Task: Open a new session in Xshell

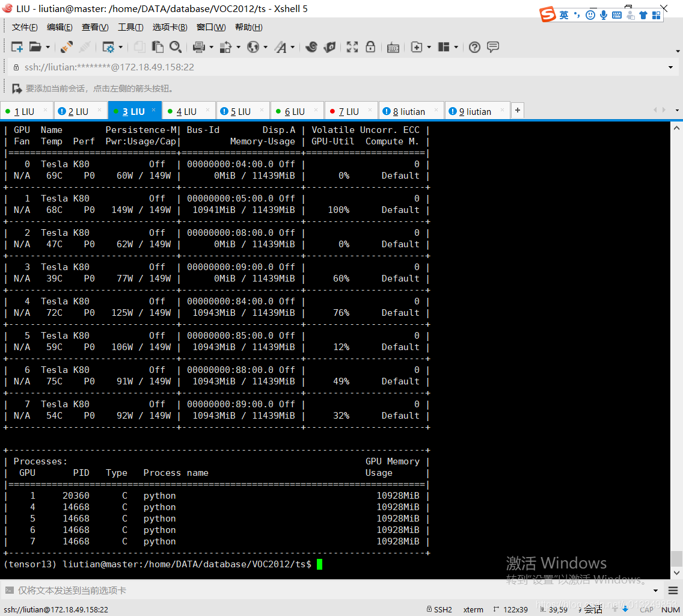Action: (x=17, y=47)
